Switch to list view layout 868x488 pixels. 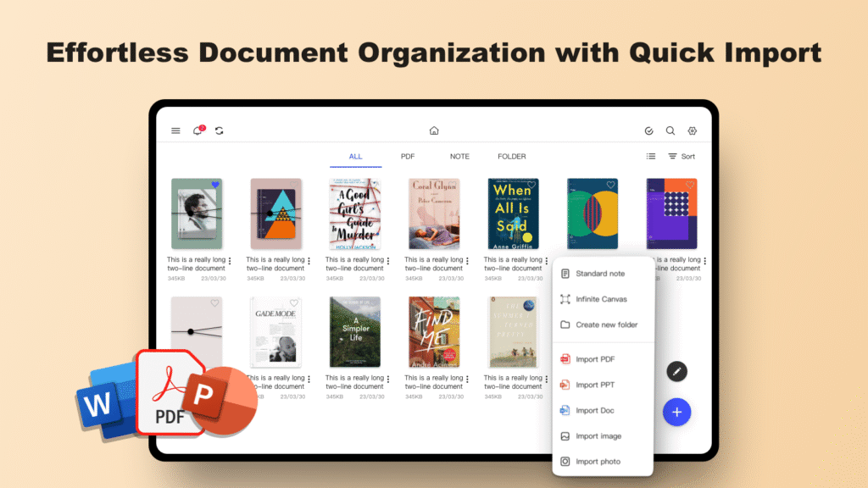651,156
